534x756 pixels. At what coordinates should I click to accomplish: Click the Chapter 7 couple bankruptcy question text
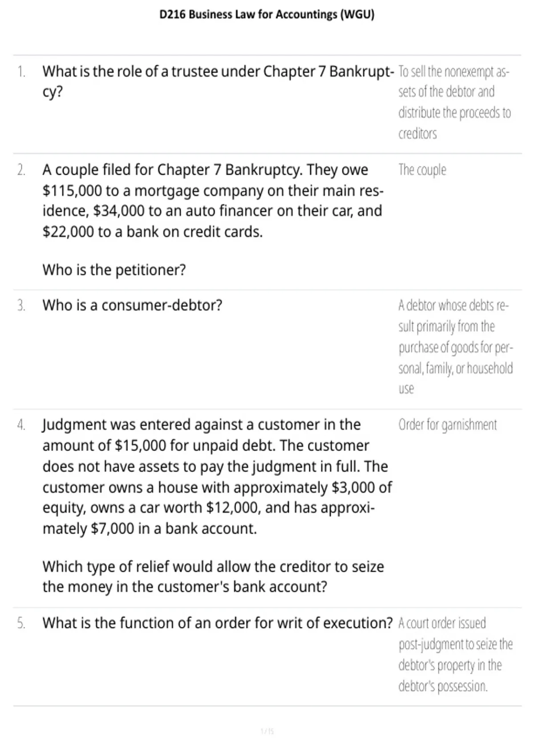point(213,201)
